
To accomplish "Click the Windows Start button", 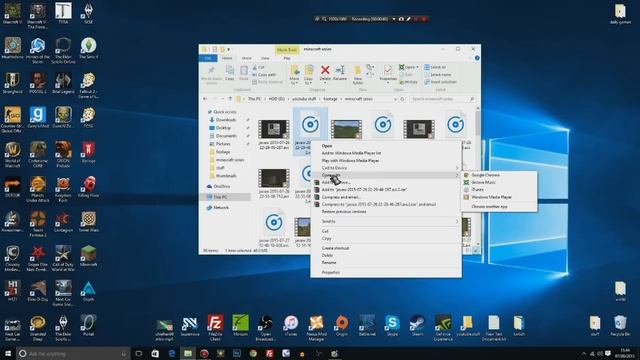I will click(8, 353).
